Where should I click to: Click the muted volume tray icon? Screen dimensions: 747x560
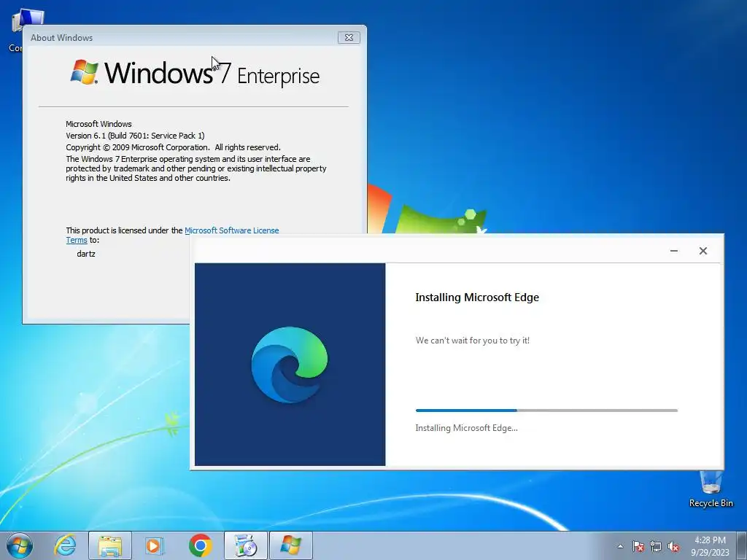click(x=673, y=546)
